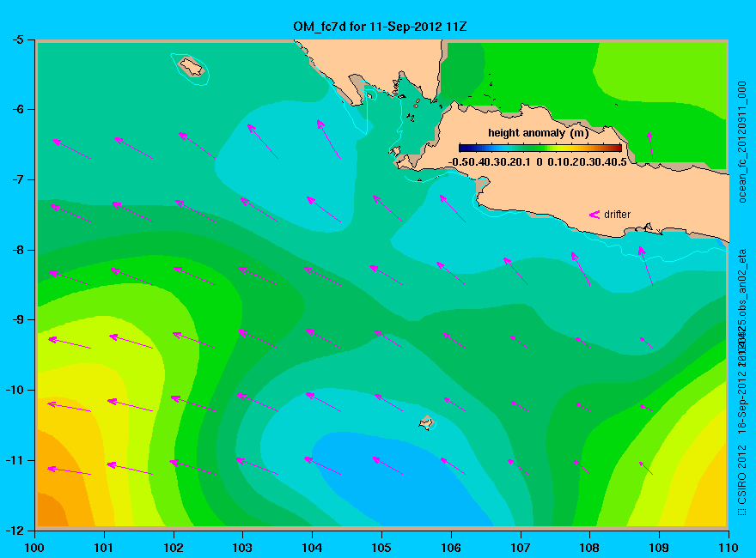This screenshot has height=558, width=756.
Task: Click the x-axis label "100"
Action: pyautogui.click(x=34, y=548)
